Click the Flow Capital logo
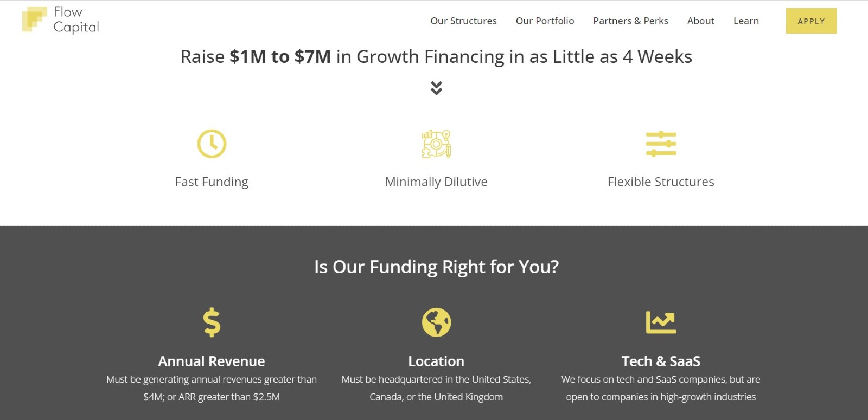The image size is (868, 420). [60, 20]
